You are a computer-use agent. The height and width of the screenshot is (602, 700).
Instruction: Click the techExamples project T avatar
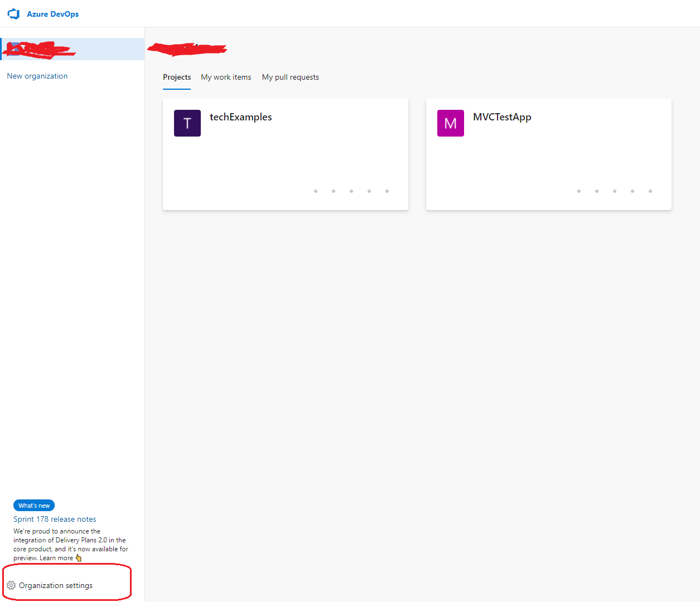point(187,123)
